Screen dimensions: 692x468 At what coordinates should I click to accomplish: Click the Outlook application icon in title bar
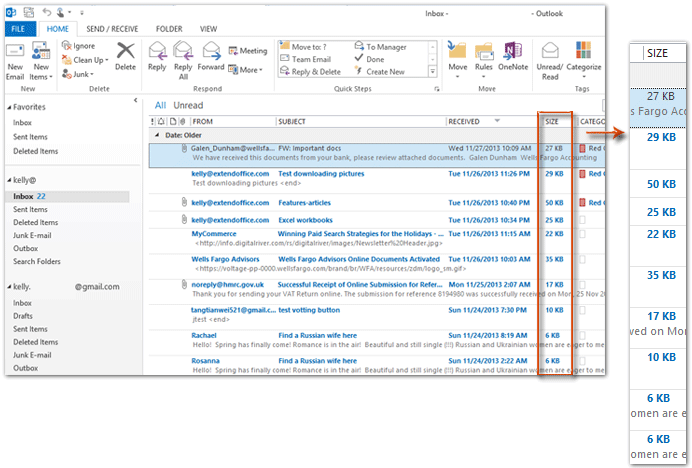pyautogui.click(x=11, y=12)
